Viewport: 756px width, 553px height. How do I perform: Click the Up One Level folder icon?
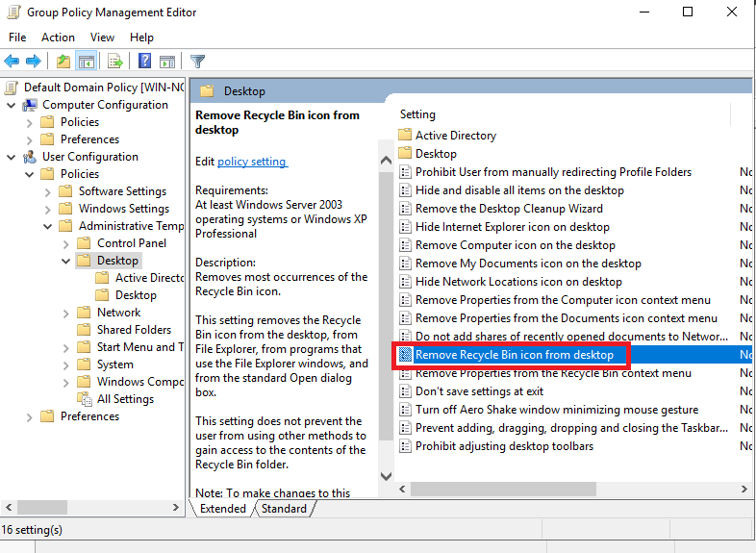63,62
